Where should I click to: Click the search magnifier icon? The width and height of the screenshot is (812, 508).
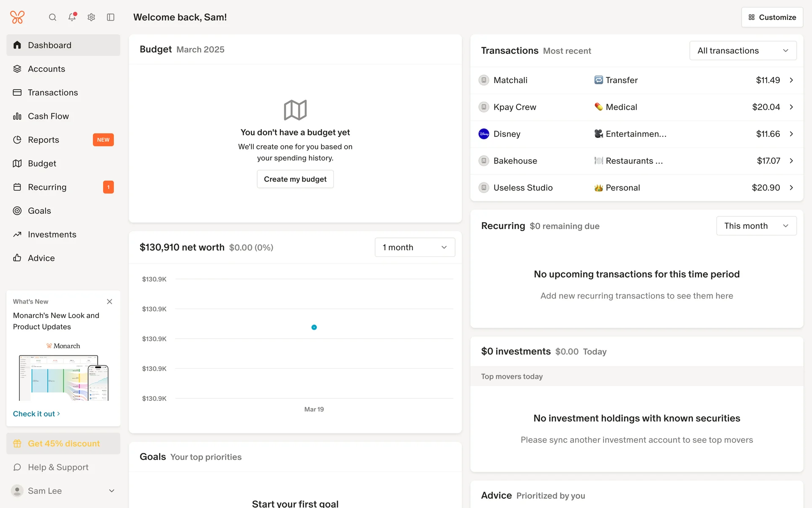pyautogui.click(x=52, y=17)
